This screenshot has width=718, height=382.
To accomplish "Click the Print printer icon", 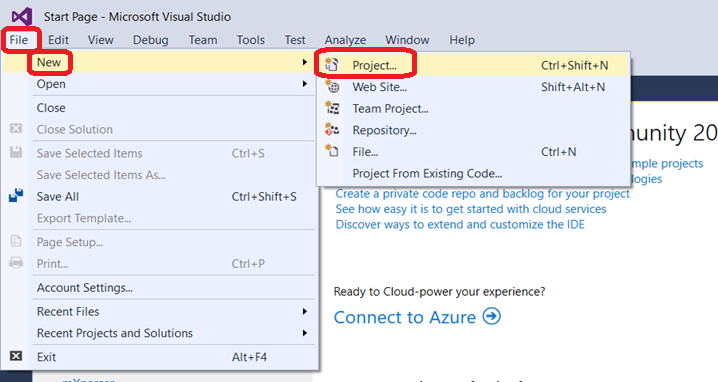I will tap(16, 262).
